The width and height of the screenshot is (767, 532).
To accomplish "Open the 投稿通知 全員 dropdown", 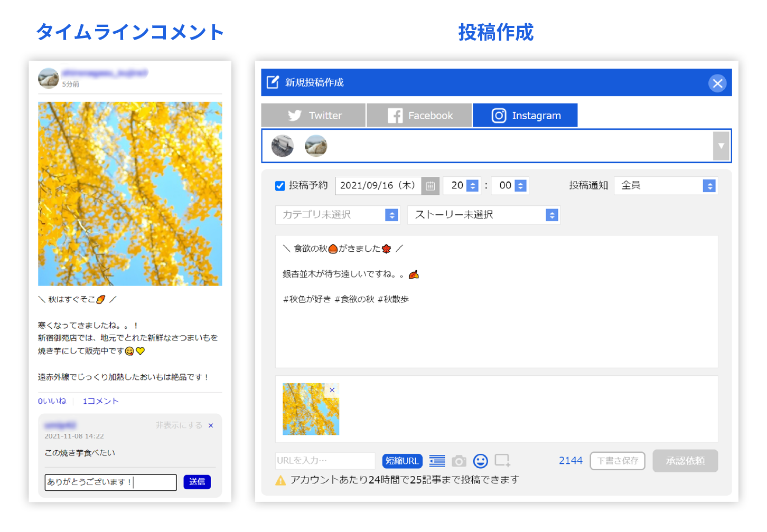I will click(x=666, y=186).
